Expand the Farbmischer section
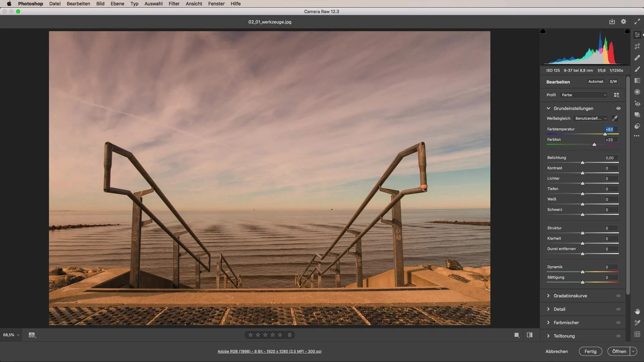Screen dimensions: 644x362 (x=548, y=322)
